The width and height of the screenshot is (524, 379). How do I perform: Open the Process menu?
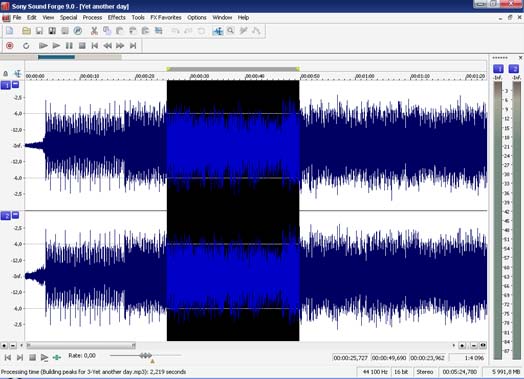[92, 18]
